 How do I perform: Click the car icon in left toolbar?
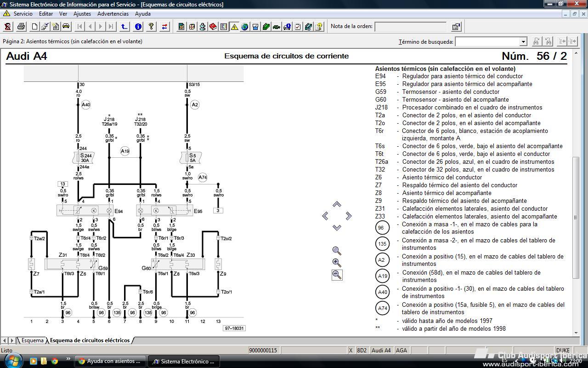pyautogui.click(x=66, y=27)
